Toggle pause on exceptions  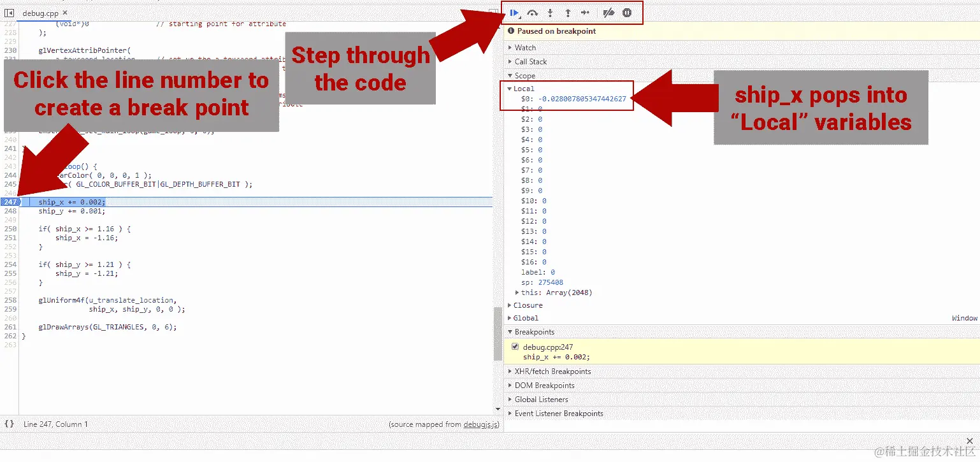(x=627, y=13)
